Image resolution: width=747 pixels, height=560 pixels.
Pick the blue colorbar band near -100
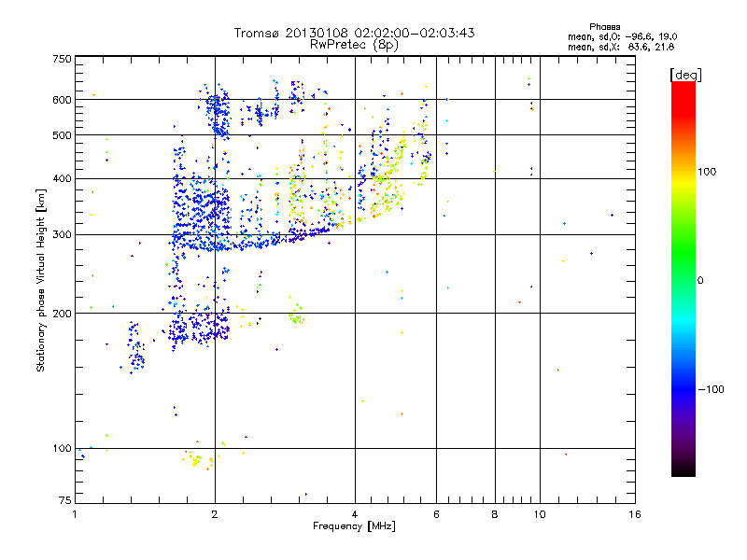(683, 388)
